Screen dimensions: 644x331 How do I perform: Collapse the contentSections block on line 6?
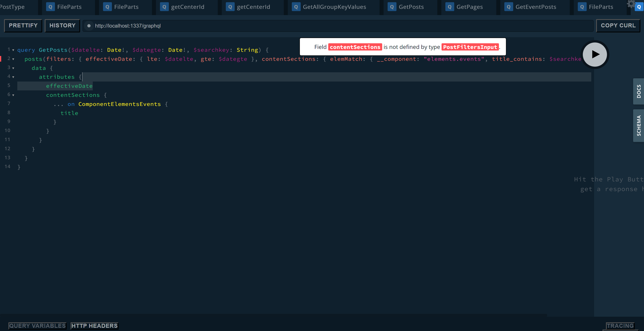click(13, 95)
